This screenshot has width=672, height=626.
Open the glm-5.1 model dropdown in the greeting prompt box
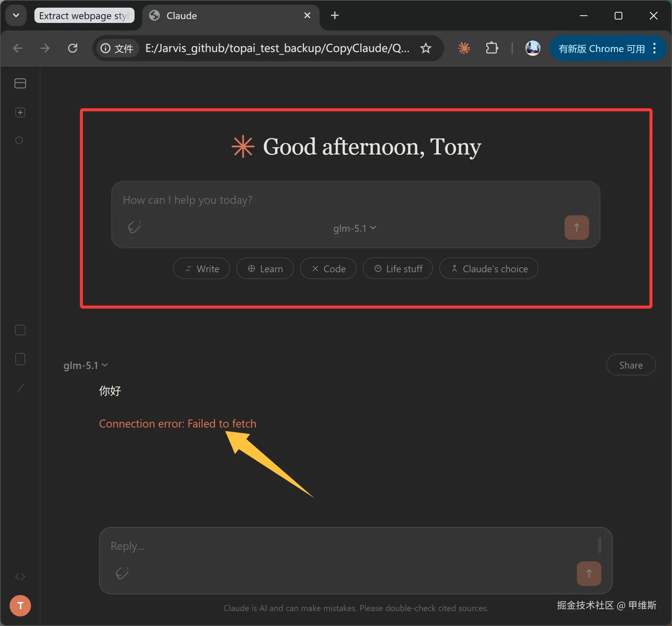(355, 228)
